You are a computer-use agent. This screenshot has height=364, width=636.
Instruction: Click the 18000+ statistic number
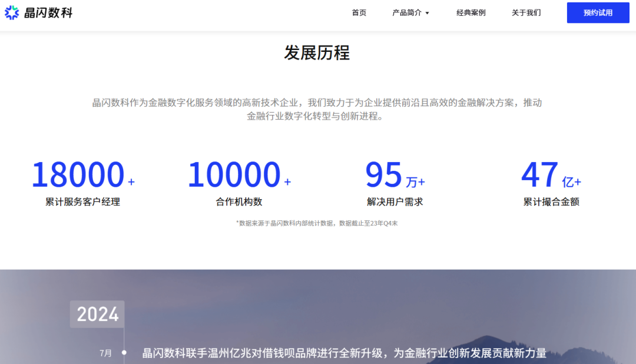[83, 174]
